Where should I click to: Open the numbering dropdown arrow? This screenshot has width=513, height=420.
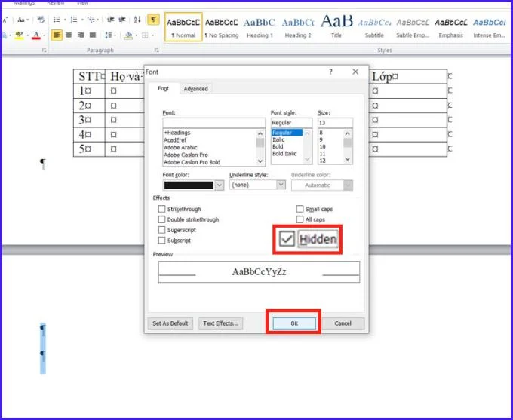point(82,20)
